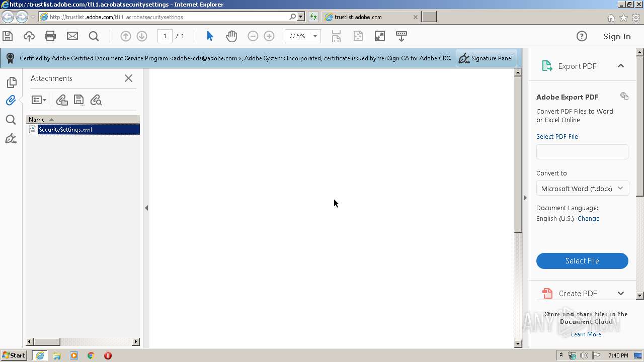644x362 pixels.
Task: Click the right pane scroll down arrow
Action: coord(640,296)
